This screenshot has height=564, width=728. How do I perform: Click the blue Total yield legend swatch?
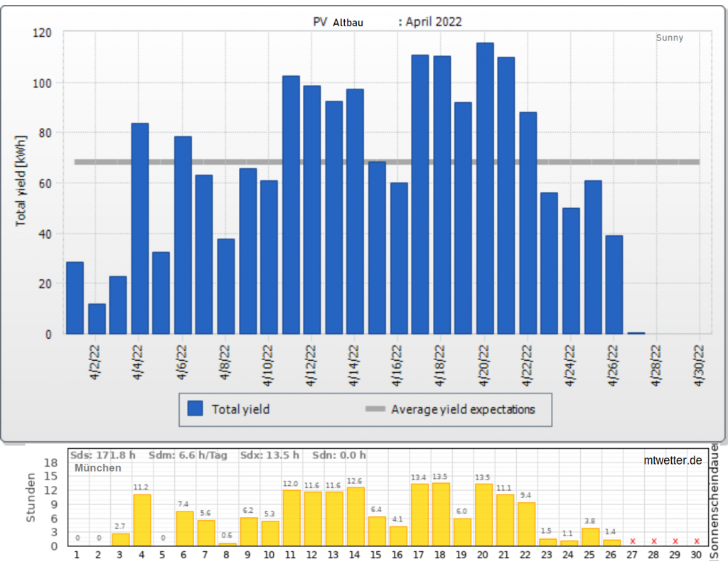pos(195,408)
